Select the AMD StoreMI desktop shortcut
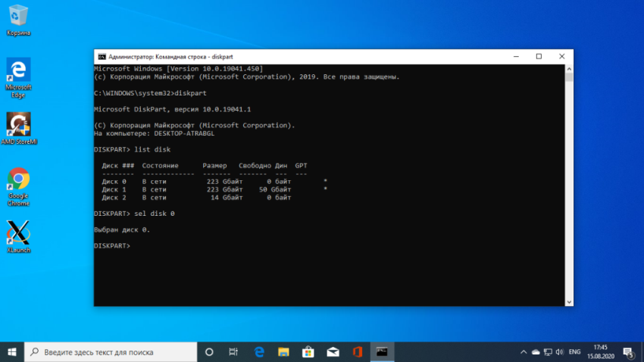 point(18,126)
